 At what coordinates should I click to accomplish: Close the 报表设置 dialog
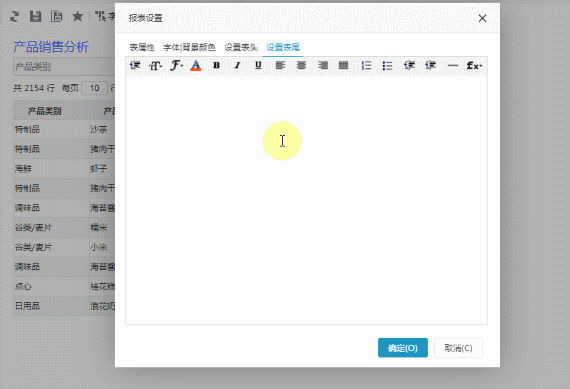[x=482, y=18]
